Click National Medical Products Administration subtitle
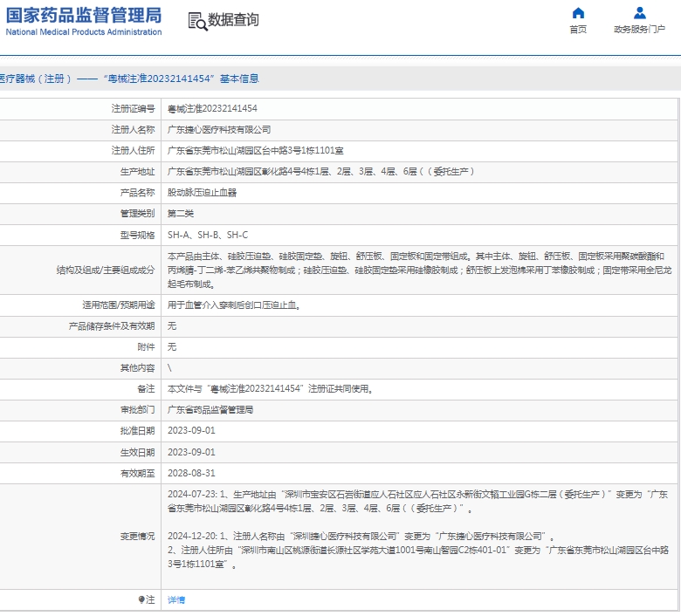Image resolution: width=681 pixels, height=616 pixels. tap(84, 32)
